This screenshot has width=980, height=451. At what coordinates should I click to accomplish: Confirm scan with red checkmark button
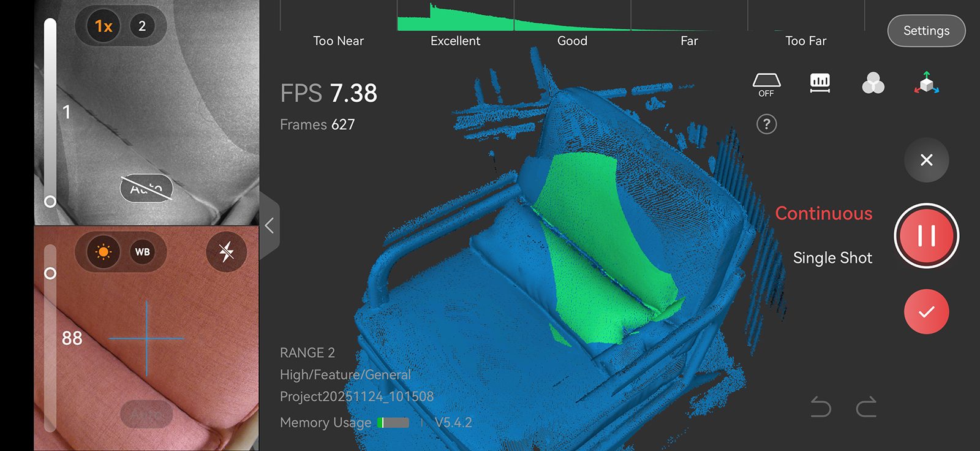click(x=926, y=312)
